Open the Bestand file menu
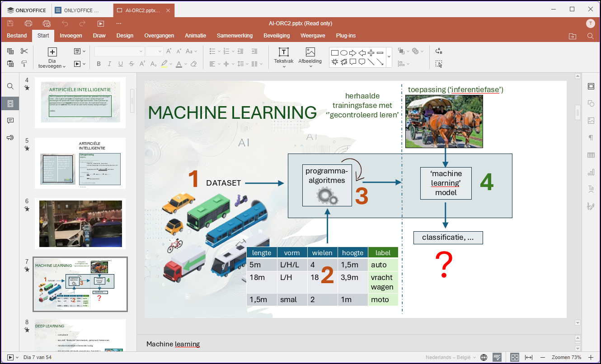 click(17, 36)
